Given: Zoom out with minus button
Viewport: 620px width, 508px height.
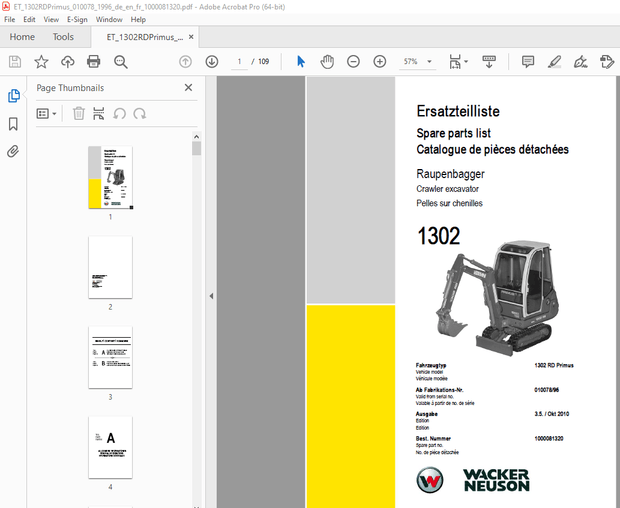Looking at the screenshot, I should pos(353,62).
